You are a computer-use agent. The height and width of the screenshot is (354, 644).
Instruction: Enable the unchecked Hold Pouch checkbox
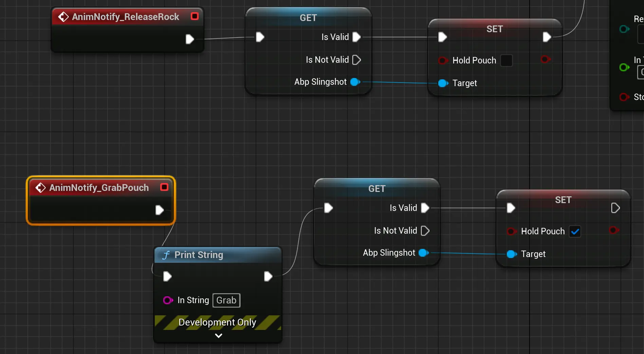506,60
